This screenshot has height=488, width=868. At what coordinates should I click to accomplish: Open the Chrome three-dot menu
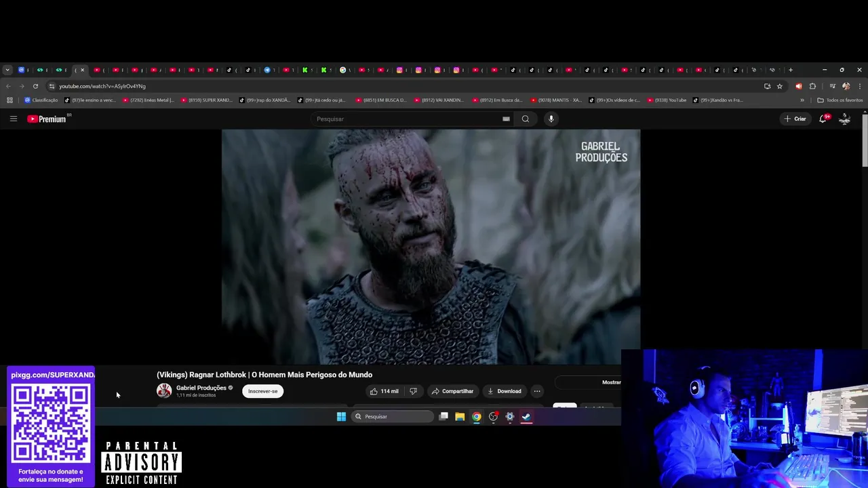(x=860, y=86)
